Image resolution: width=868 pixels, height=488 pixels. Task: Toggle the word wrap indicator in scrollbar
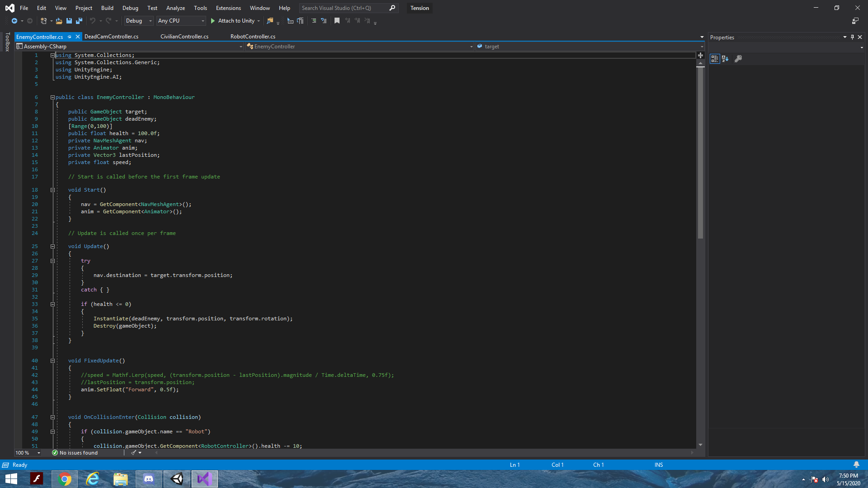point(701,55)
